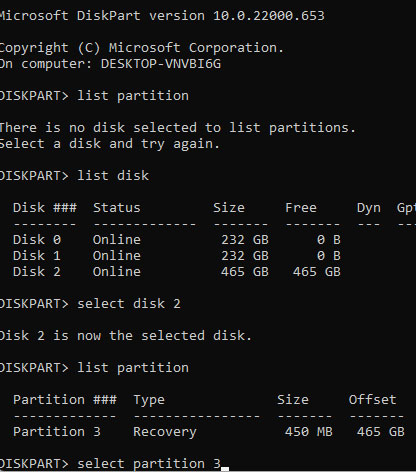Click the 465 GB free value
This screenshot has width=416, height=472.
(317, 272)
